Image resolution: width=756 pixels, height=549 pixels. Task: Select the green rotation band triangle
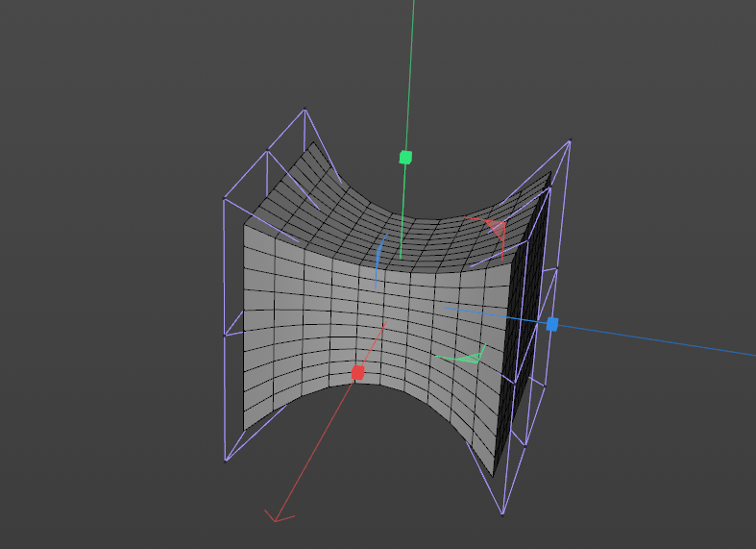[469, 357]
